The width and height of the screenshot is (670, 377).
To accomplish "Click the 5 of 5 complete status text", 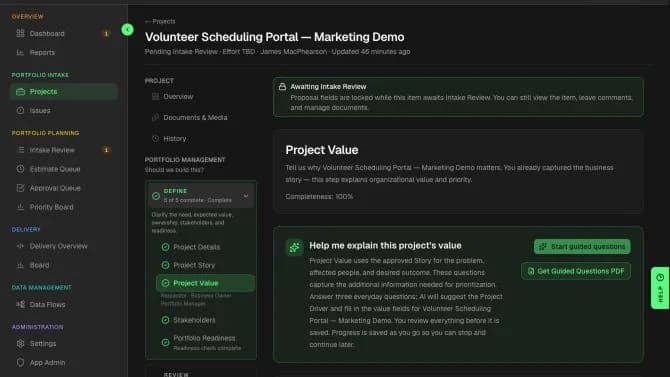I will pos(197,200).
